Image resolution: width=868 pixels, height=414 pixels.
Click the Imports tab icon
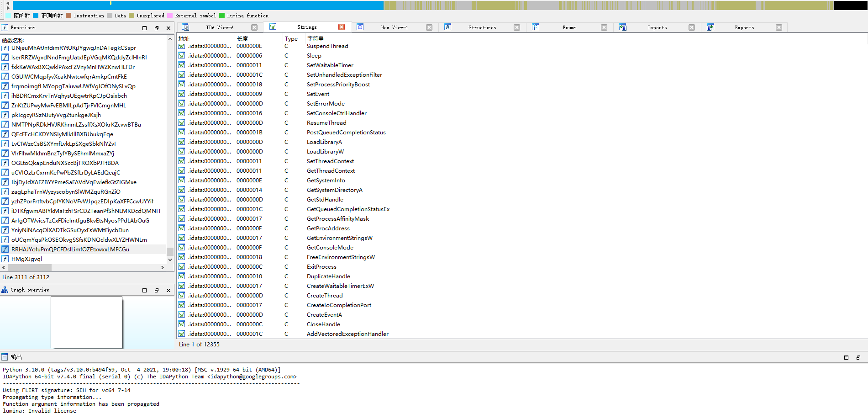pos(623,27)
